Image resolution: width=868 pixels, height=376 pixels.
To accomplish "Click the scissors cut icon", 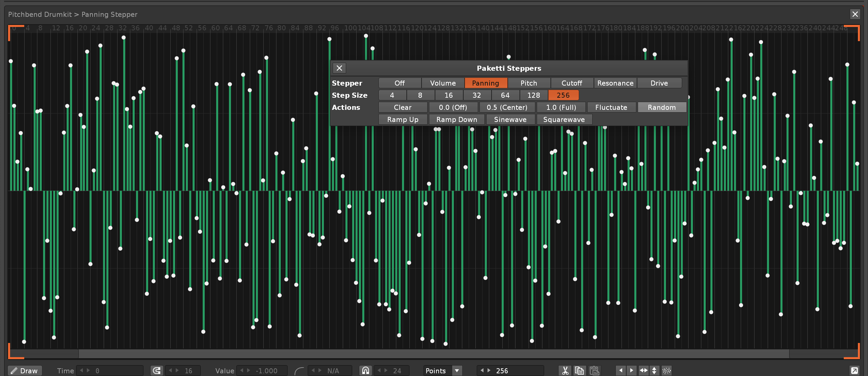I will pos(565,371).
